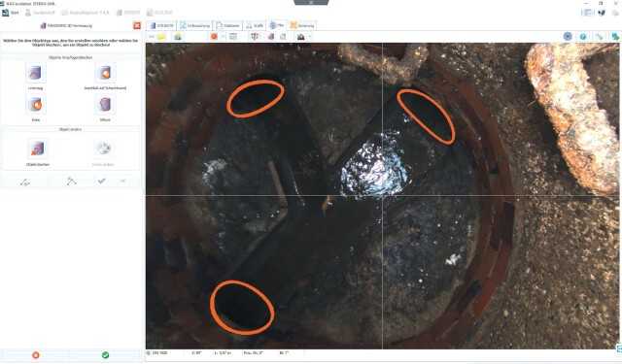The width and height of the screenshot is (622, 364).
Task: Open the pull-down handle at the top center
Action: tap(311, 2)
